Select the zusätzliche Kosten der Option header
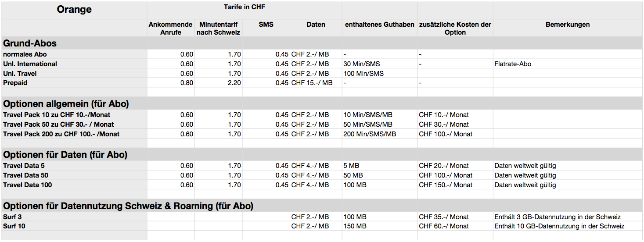644x242 pixels. tap(455, 28)
